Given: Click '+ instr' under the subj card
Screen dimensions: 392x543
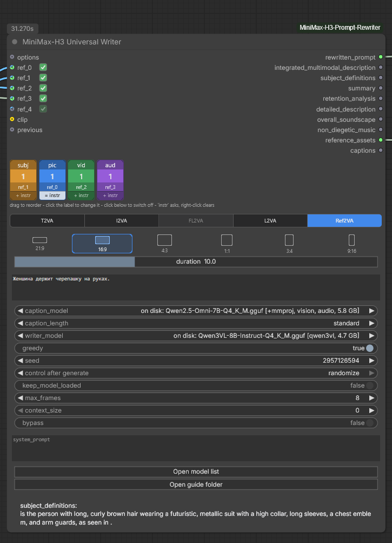Looking at the screenshot, I should tap(23, 195).
